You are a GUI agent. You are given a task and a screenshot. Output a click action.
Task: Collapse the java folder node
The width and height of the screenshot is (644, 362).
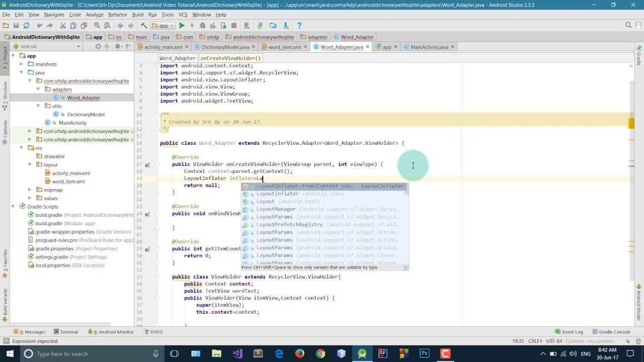click(x=22, y=72)
